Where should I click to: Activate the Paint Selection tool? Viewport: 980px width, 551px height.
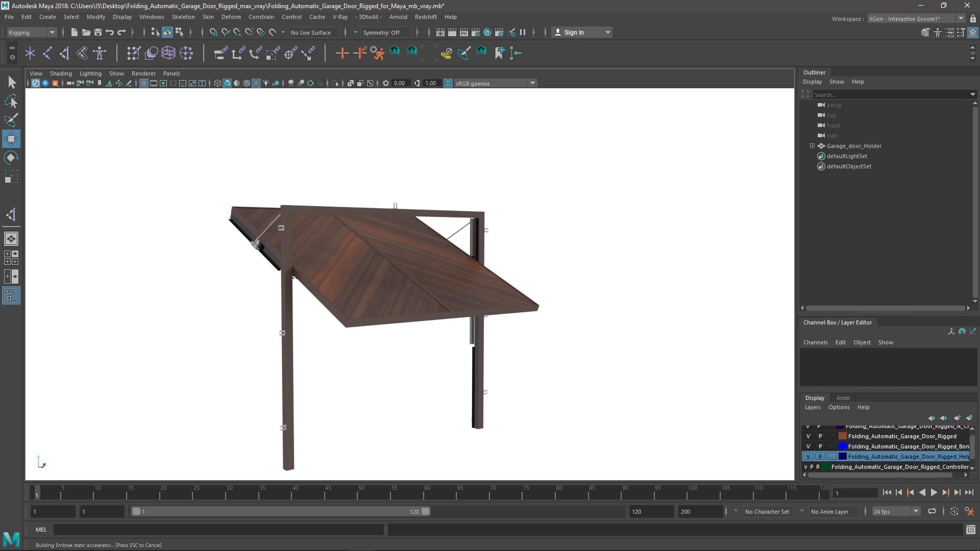point(11,120)
